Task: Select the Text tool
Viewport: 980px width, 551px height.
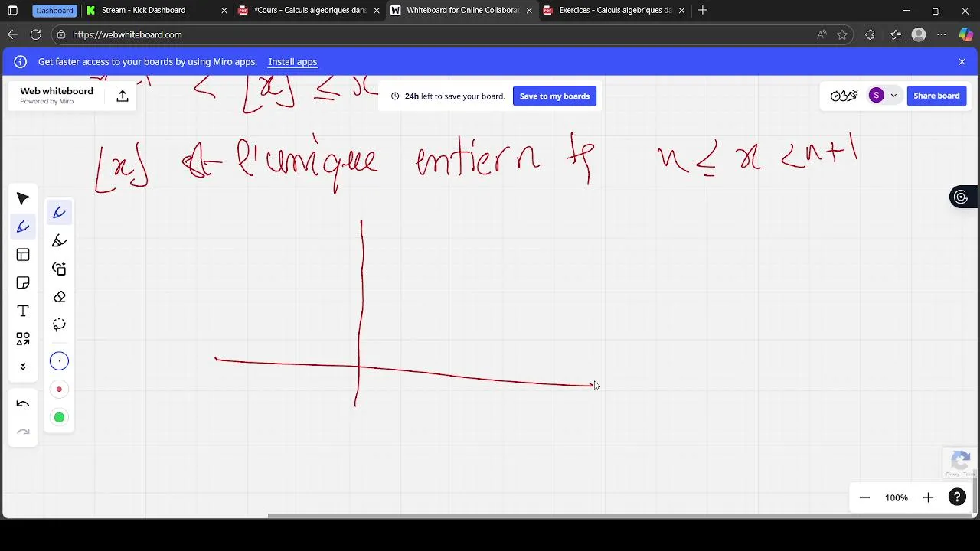Action: [x=23, y=311]
